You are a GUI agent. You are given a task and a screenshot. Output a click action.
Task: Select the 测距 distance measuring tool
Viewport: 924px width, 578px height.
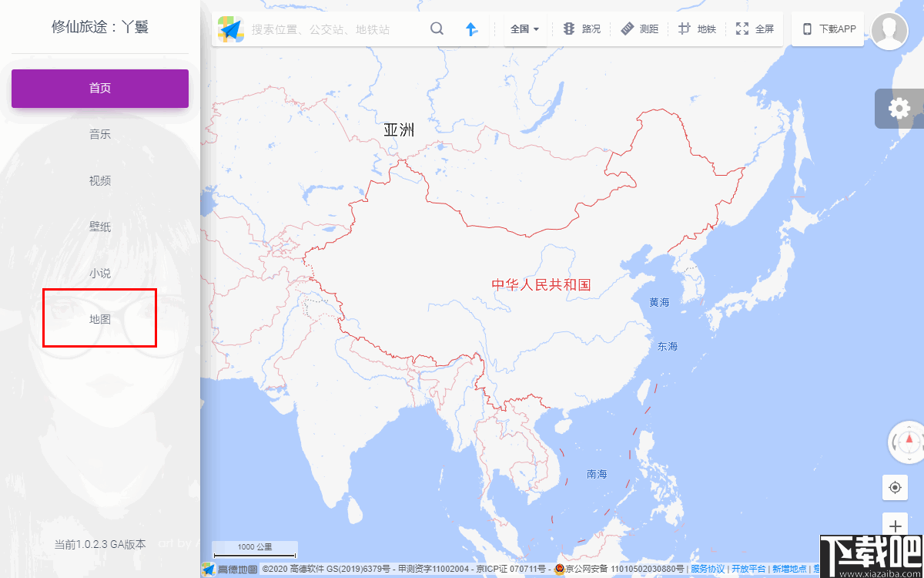coord(640,29)
